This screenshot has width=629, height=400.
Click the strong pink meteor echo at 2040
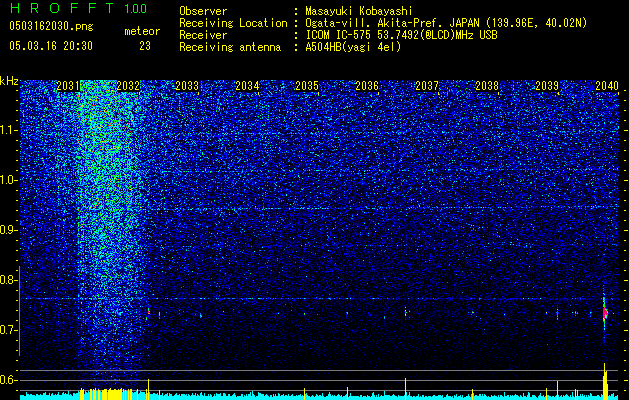(x=605, y=312)
